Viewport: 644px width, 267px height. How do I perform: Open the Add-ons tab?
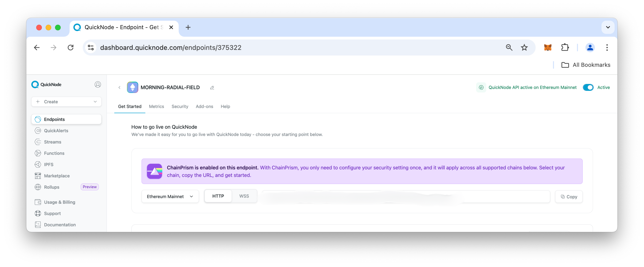pos(204,106)
